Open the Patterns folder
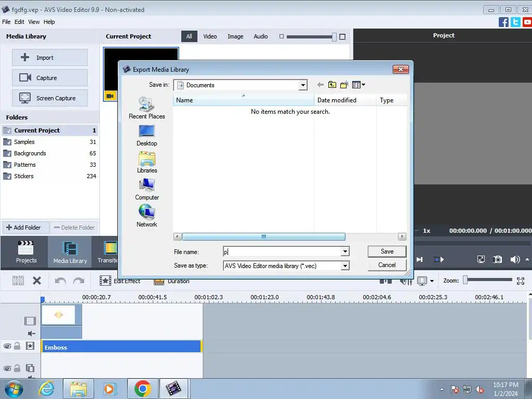The height and width of the screenshot is (399, 532). (49, 165)
